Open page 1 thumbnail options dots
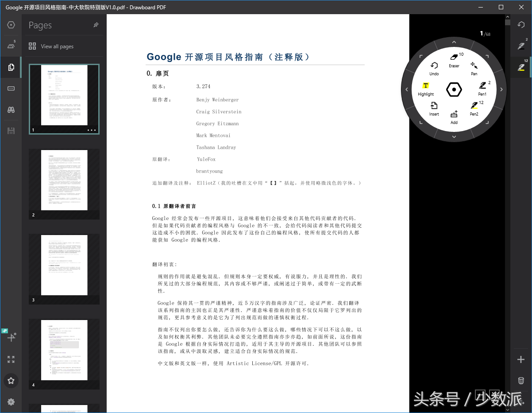 [x=92, y=130]
